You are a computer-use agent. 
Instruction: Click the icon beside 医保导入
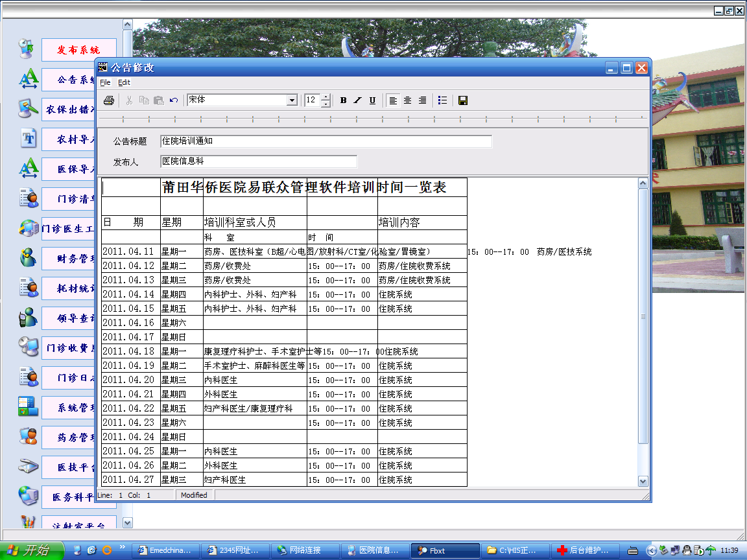tap(29, 168)
